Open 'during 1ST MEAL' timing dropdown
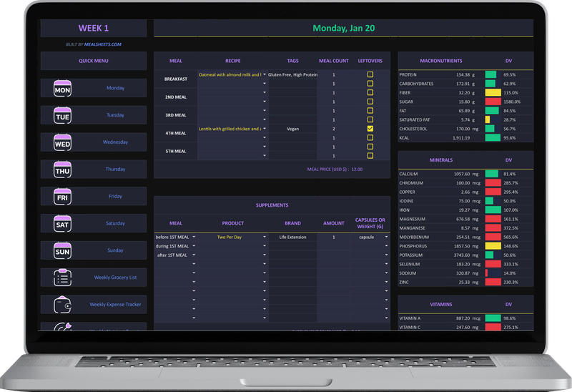 [194, 245]
